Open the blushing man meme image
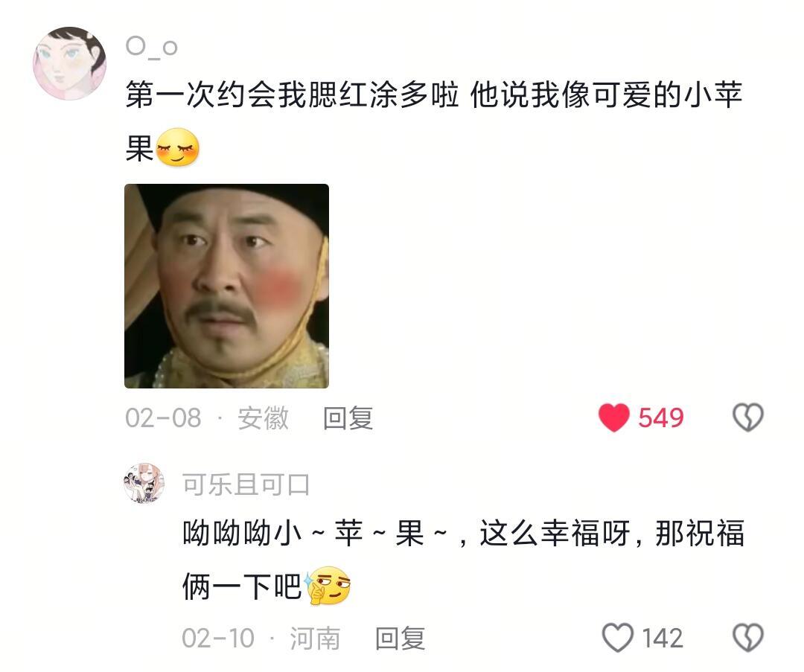 (226, 286)
